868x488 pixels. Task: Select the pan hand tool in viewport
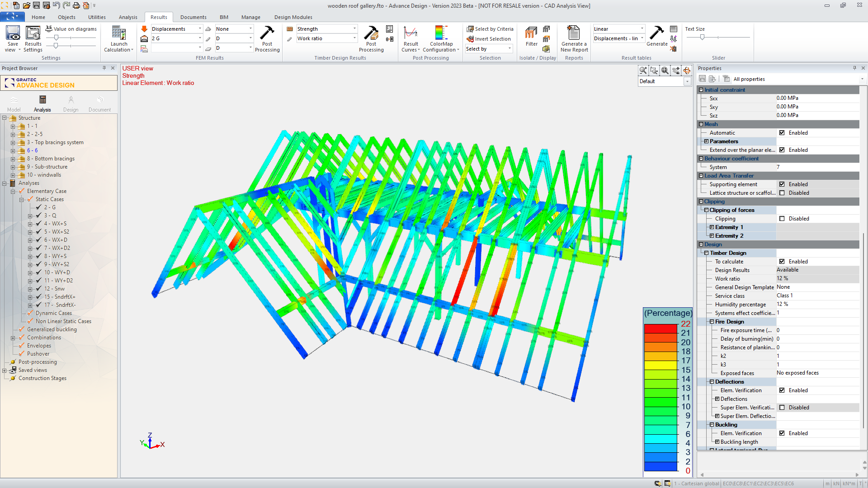pyautogui.click(x=676, y=70)
